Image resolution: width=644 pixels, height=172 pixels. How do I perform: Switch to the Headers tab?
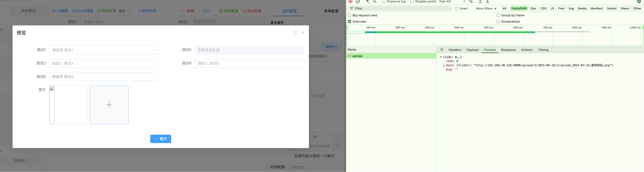455,50
